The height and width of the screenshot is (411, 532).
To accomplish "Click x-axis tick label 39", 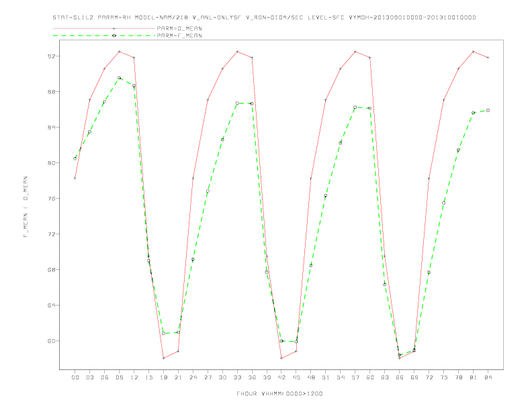I will 267,377.
